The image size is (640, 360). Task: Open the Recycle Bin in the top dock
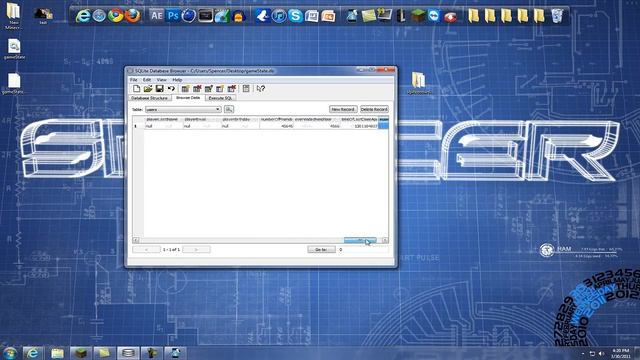pyautogui.click(x=557, y=16)
